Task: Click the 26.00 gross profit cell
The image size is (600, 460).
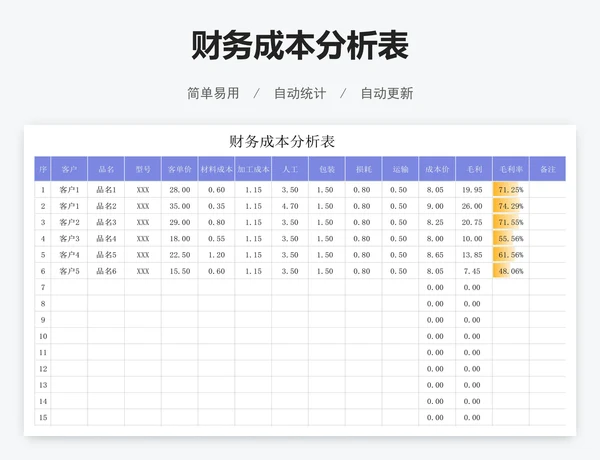Action: 474,206
